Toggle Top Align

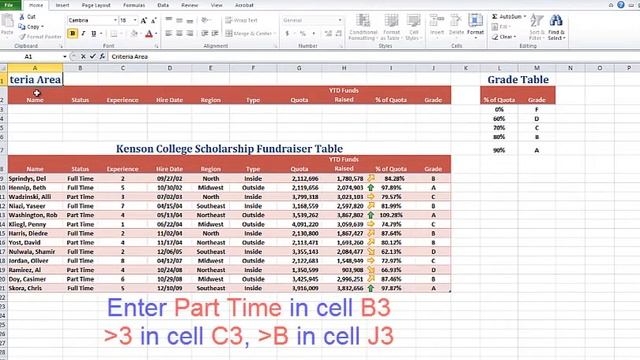169,20
